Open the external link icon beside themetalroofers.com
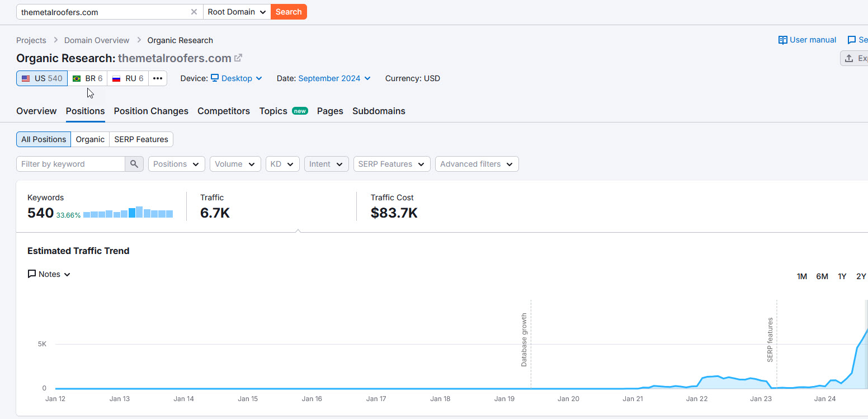Image resolution: width=868 pixels, height=419 pixels. coord(238,58)
